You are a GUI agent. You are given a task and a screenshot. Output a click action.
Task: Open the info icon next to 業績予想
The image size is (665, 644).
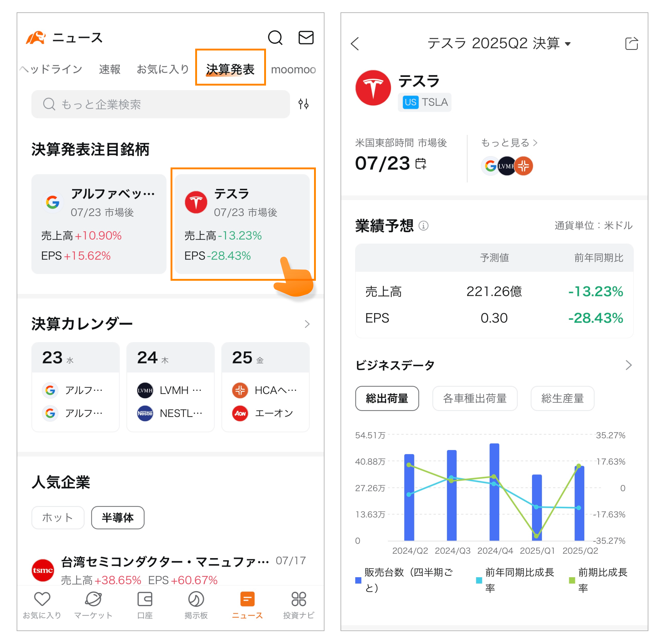pos(423,226)
